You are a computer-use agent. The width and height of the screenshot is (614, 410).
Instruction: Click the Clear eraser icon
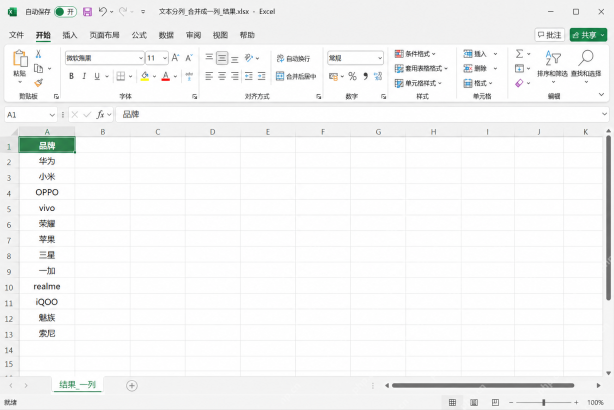pos(519,83)
